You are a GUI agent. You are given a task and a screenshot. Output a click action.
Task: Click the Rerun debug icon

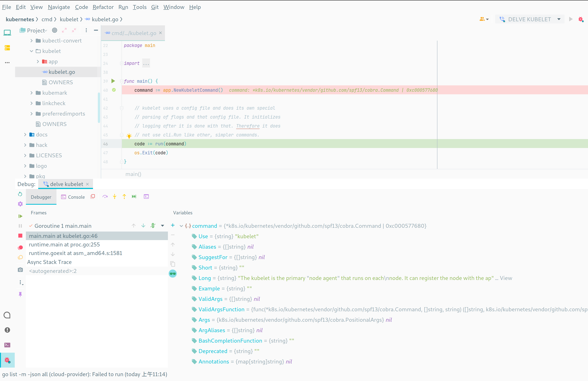(x=20, y=194)
